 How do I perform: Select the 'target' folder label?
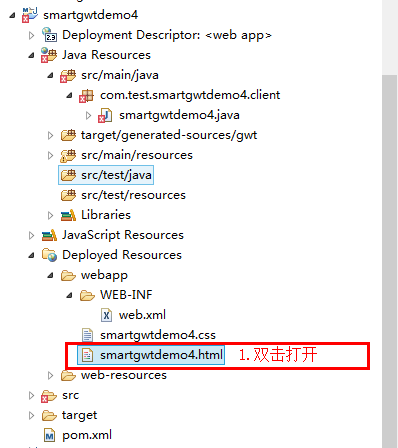(79, 416)
